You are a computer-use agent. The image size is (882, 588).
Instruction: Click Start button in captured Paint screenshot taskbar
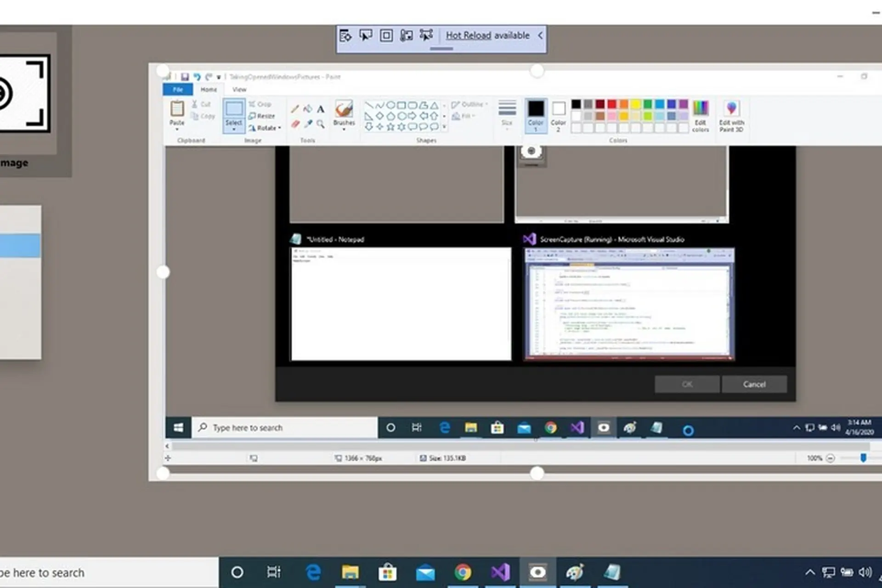[179, 428]
